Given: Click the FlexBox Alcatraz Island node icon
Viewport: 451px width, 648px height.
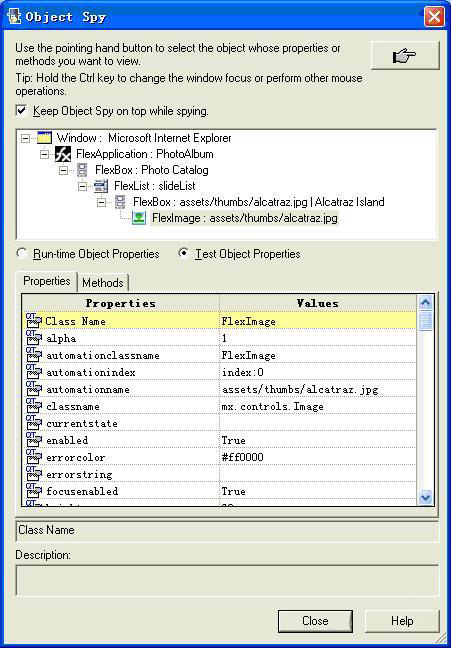Looking at the screenshot, I should [x=120, y=202].
